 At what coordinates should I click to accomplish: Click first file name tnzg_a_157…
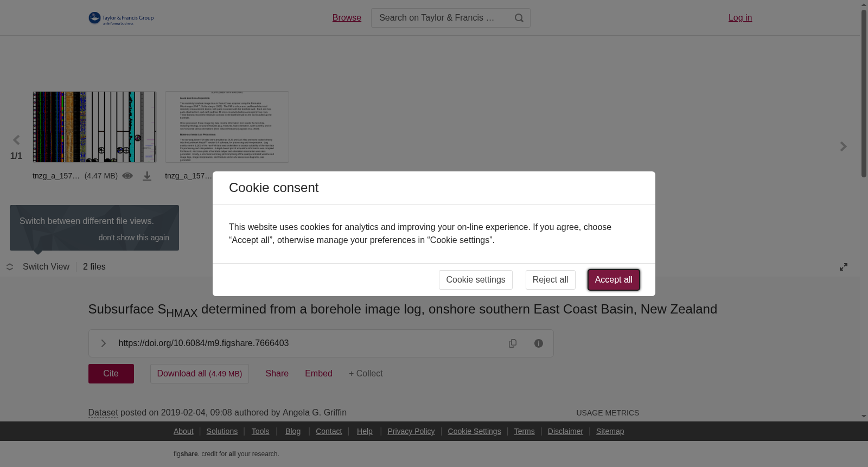pos(56,176)
